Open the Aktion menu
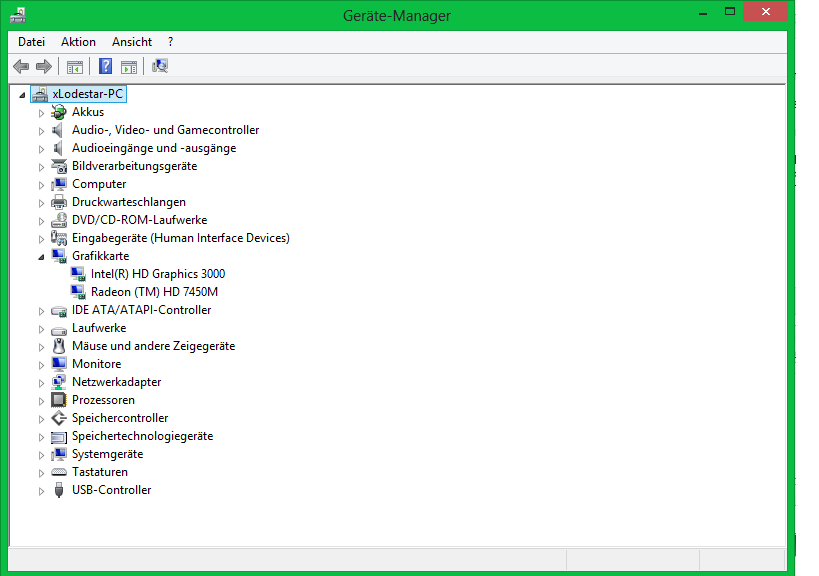The image size is (819, 576). [78, 42]
